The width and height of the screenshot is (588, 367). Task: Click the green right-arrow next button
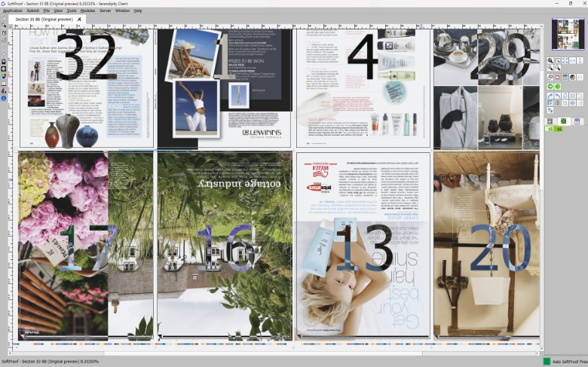pos(550,86)
